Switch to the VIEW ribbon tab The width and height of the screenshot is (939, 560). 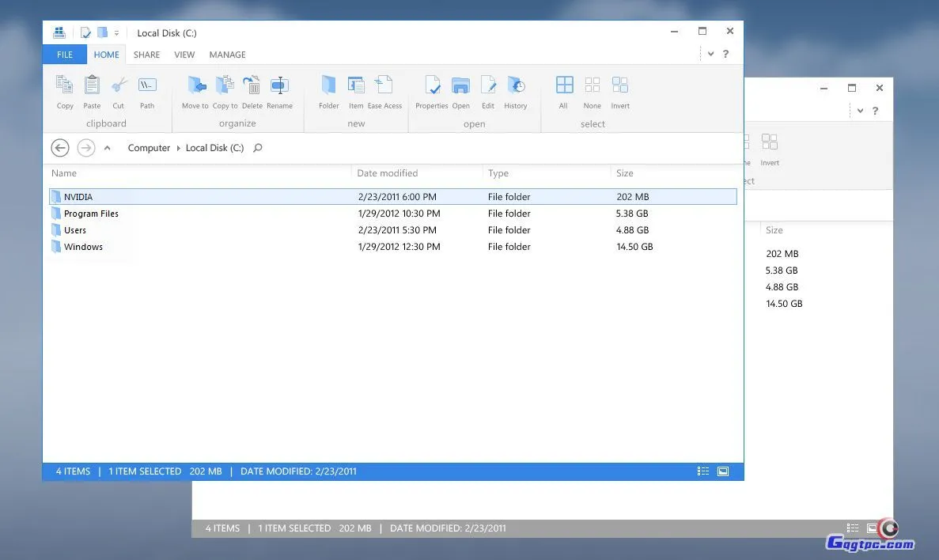tap(184, 55)
